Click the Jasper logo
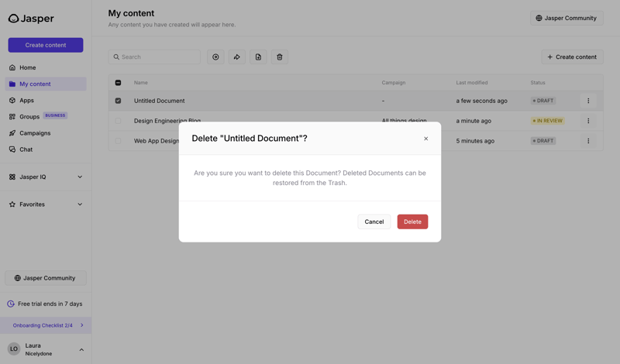 tap(31, 19)
